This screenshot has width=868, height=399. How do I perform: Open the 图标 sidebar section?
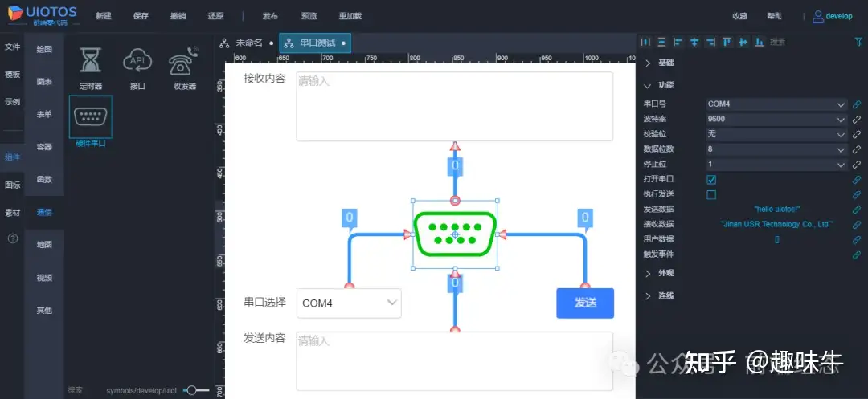pyautogui.click(x=12, y=185)
